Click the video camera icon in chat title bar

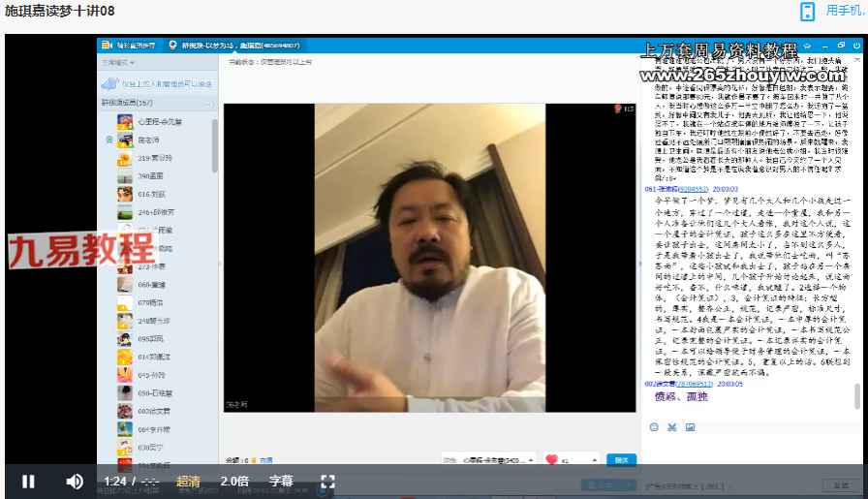point(107,45)
